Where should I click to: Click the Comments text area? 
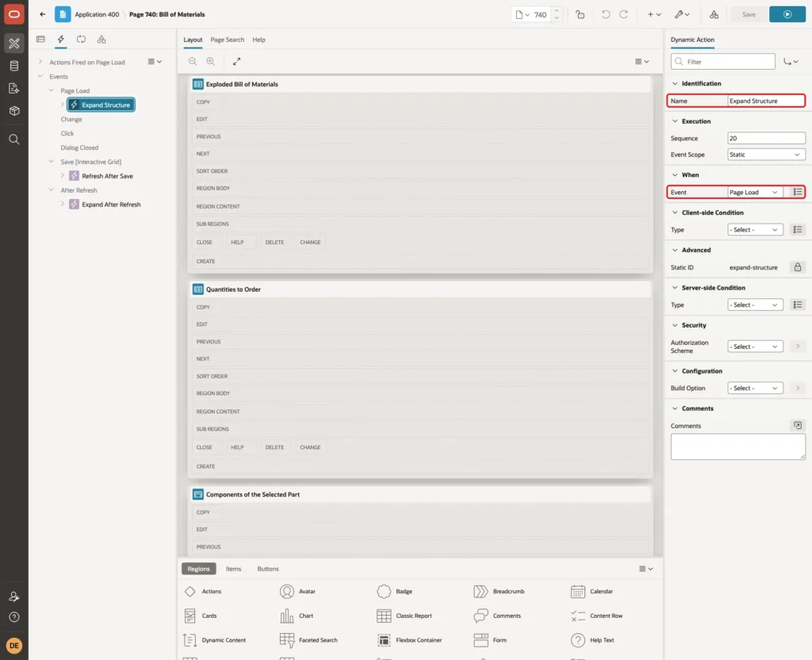click(738, 447)
